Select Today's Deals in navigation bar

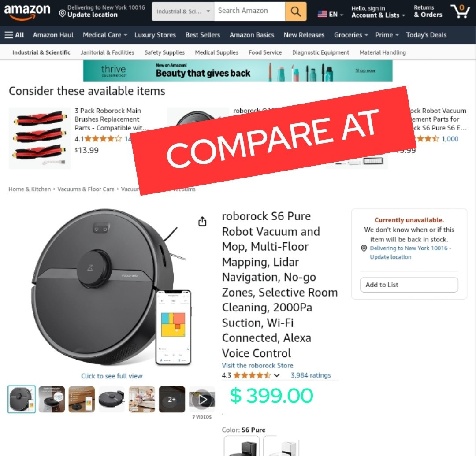[x=426, y=35]
